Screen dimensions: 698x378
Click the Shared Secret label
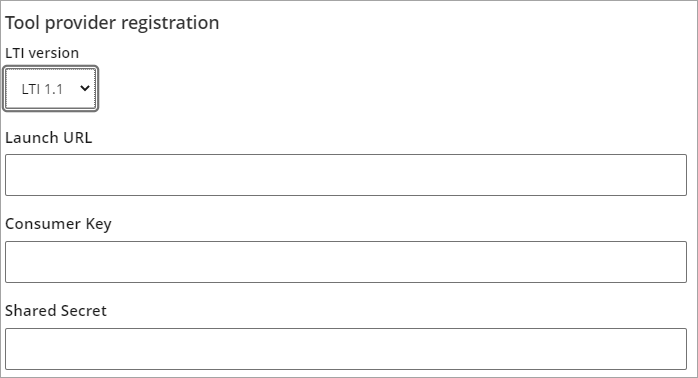(56, 310)
